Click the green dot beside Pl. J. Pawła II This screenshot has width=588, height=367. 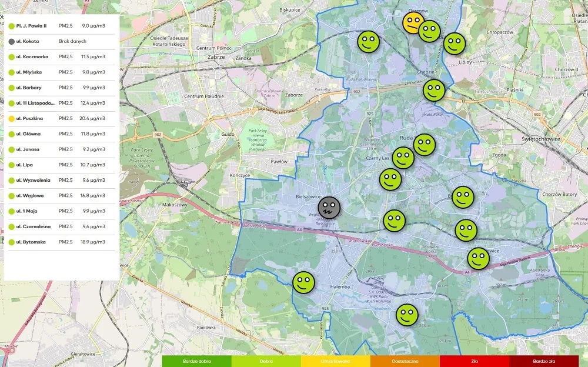click(x=11, y=26)
